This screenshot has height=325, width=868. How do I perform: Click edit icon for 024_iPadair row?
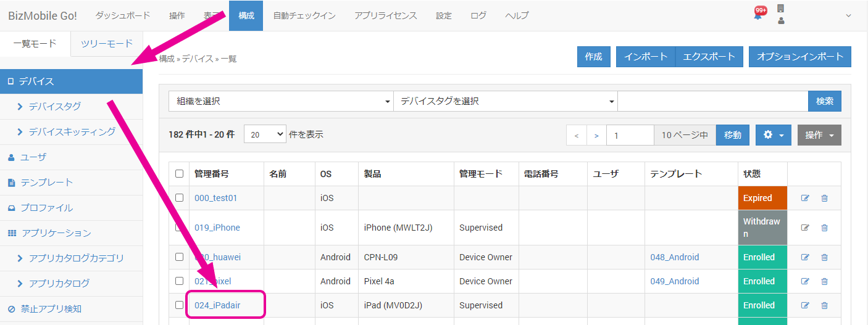[805, 305]
